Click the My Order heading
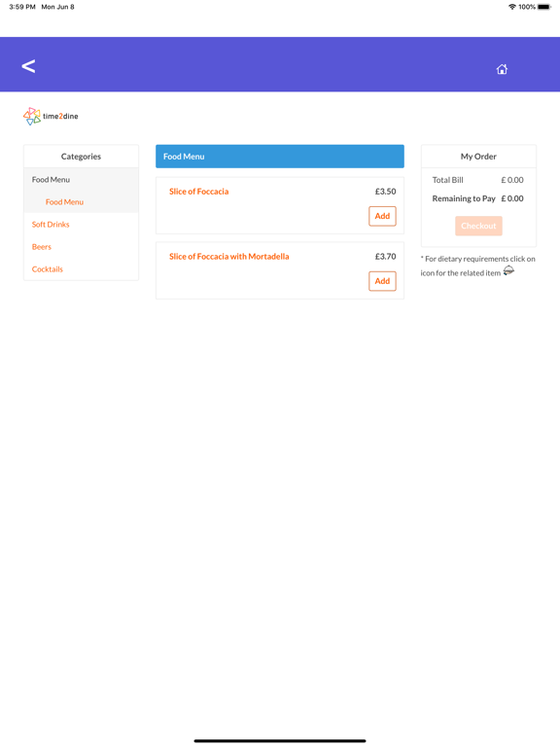The height and width of the screenshot is (747, 560). pyautogui.click(x=478, y=157)
